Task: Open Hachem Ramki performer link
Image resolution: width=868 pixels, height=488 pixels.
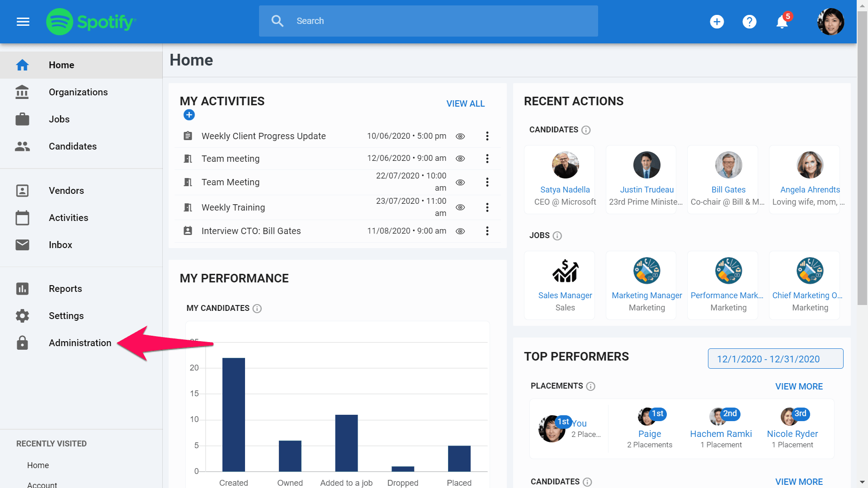Action: tap(721, 434)
